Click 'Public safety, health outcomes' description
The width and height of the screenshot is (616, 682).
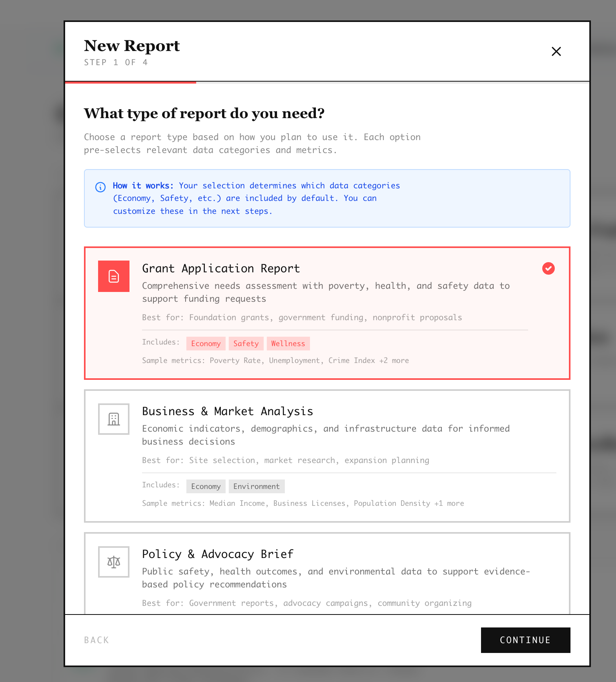336,578
